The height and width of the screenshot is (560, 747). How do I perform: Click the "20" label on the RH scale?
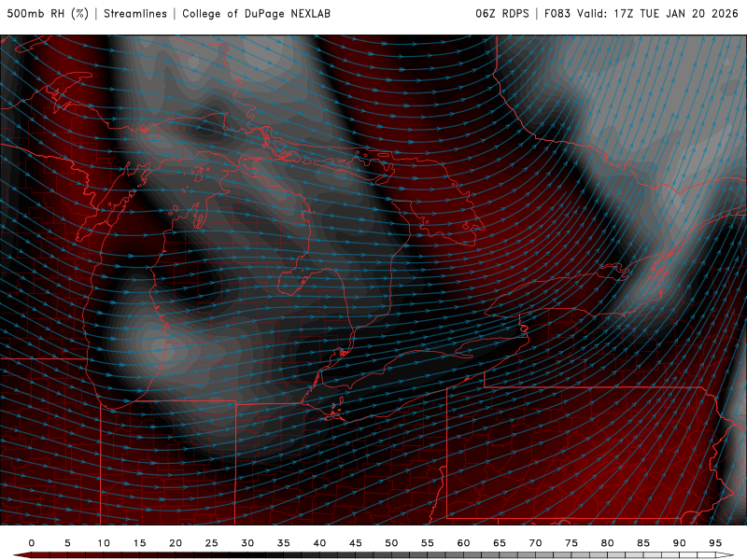pos(176,543)
